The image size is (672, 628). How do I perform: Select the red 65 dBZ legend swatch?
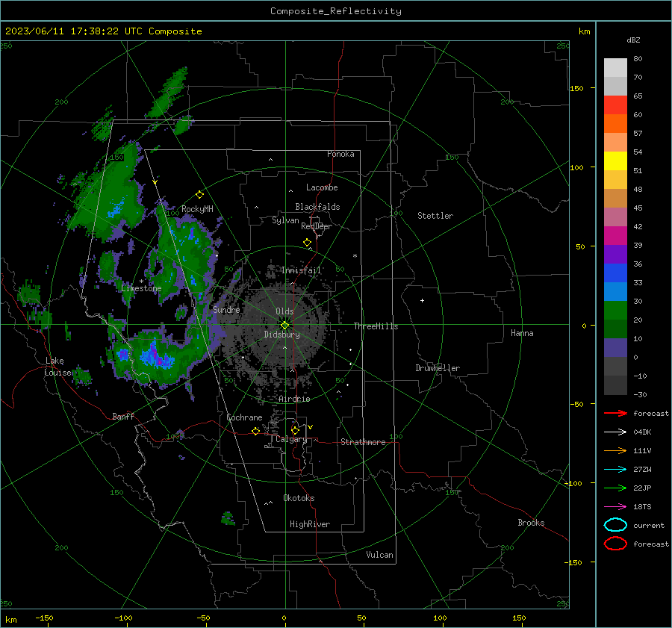tap(615, 105)
